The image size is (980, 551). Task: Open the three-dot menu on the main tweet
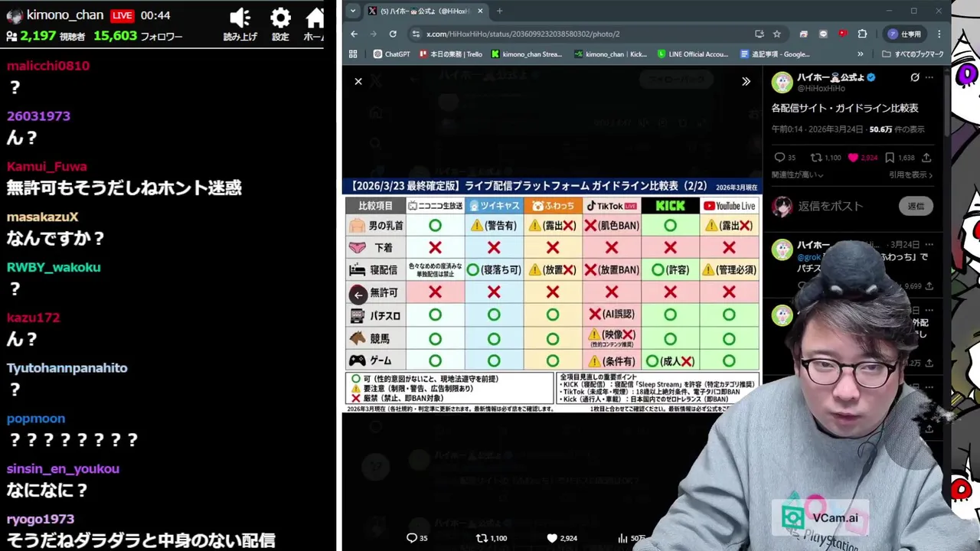point(929,77)
